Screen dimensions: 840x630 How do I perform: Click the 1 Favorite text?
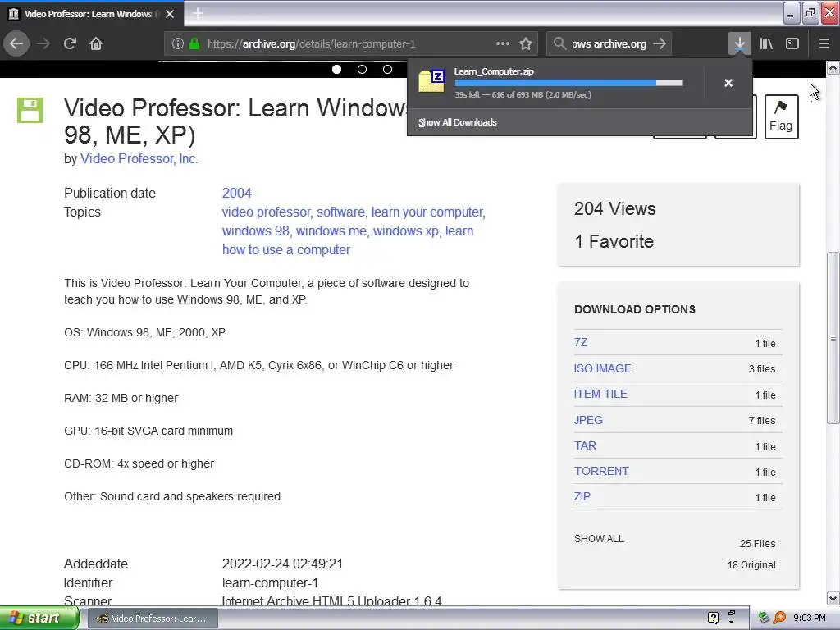click(x=614, y=242)
